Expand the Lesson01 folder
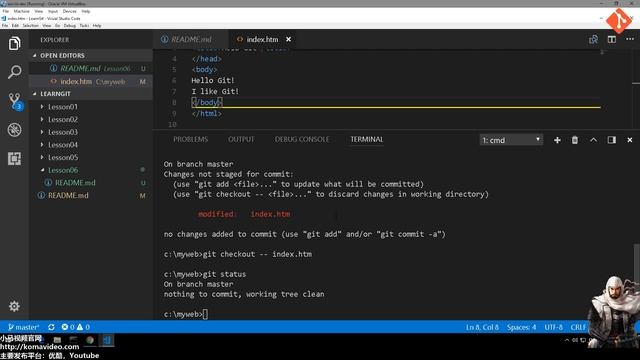This screenshot has height=360, width=640. [42, 107]
